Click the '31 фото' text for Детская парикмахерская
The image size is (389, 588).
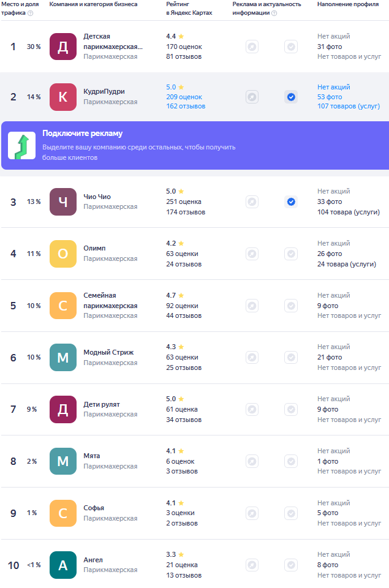[330, 47]
